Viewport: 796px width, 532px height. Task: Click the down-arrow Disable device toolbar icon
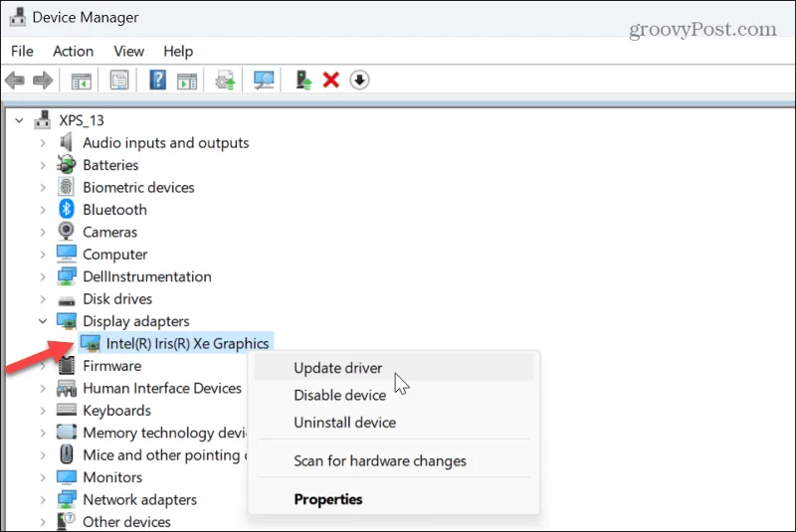click(x=359, y=81)
